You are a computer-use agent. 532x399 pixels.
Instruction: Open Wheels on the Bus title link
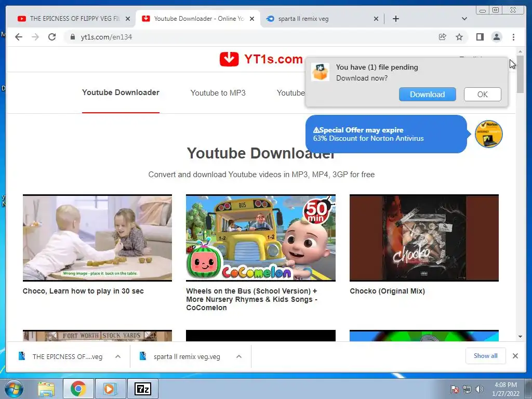(252, 299)
